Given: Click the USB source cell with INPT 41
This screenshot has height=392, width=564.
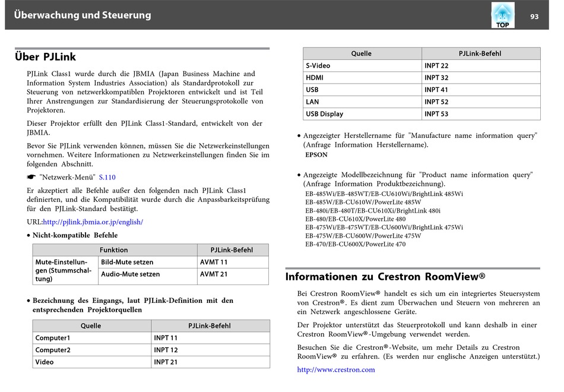Looking at the screenshot, I should [362, 90].
